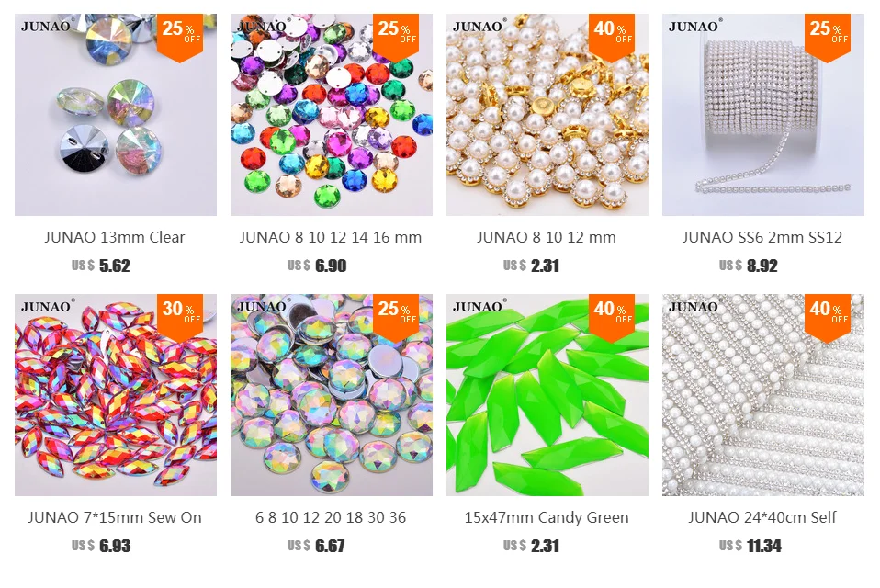Click the 'JUNAO 8 10 12 mm' title
The image size is (880, 588).
(x=547, y=237)
